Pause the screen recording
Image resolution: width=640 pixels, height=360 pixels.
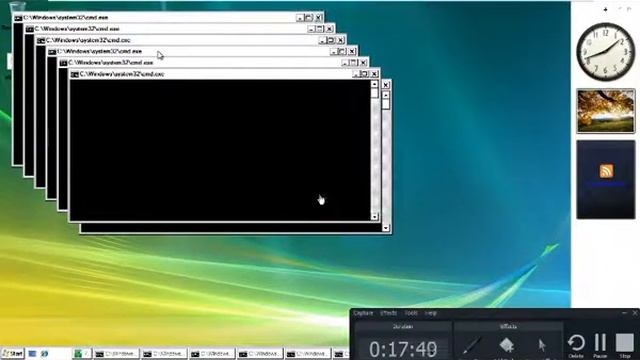[x=600, y=346]
